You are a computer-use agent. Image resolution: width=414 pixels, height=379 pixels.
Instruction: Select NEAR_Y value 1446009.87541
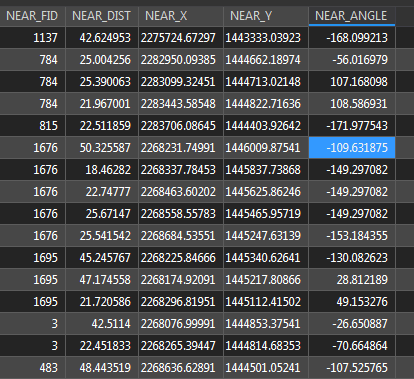pyautogui.click(x=265, y=148)
